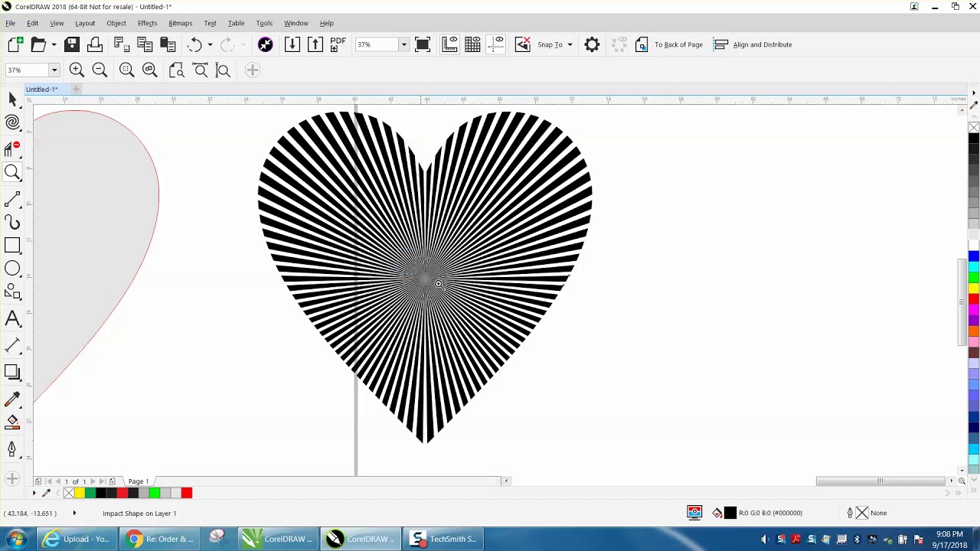Open the Options gear icon
Image resolution: width=980 pixels, height=551 pixels.
(592, 44)
